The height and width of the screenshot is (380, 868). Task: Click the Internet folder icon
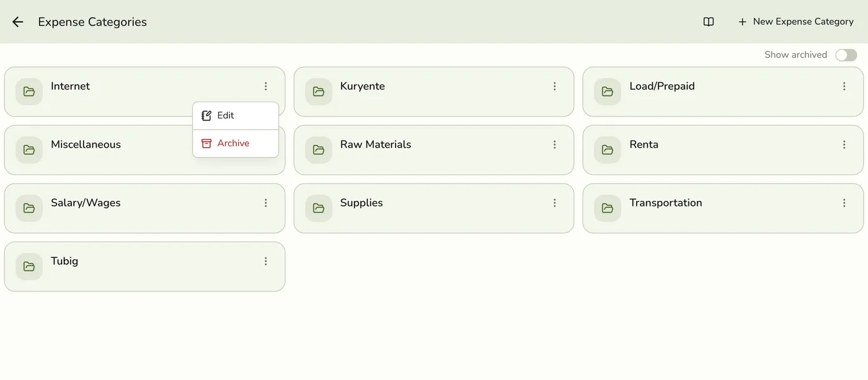tap(29, 92)
